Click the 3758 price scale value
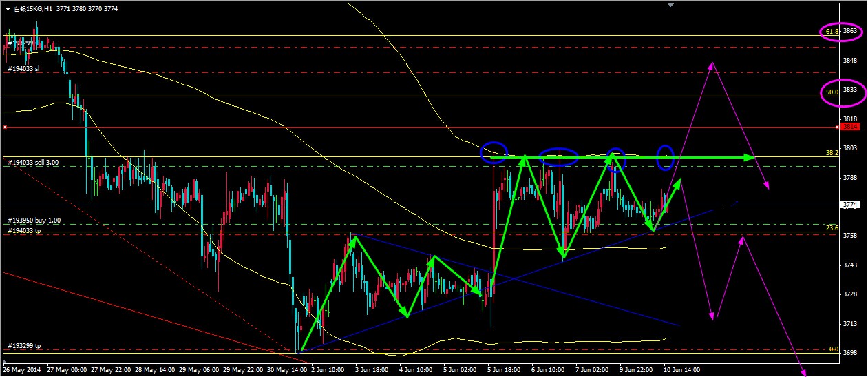868x377 pixels. [851, 236]
